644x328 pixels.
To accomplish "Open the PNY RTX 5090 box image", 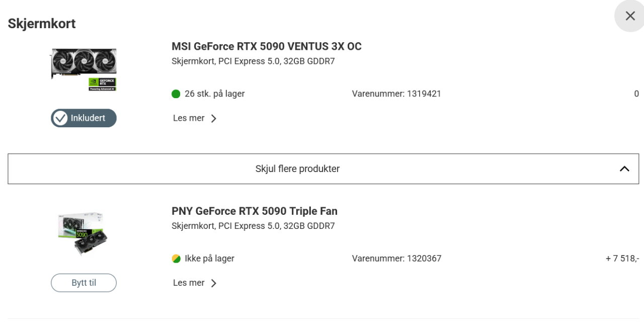I will pos(84,233).
